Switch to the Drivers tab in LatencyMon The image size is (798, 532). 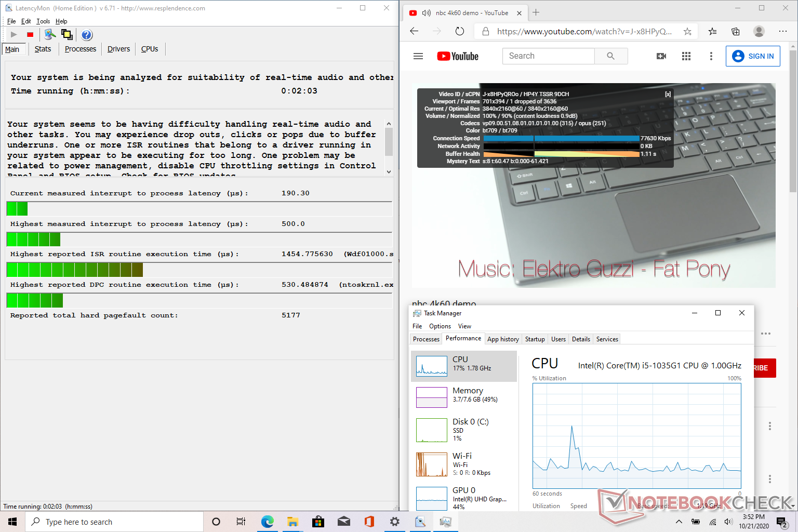(x=118, y=49)
